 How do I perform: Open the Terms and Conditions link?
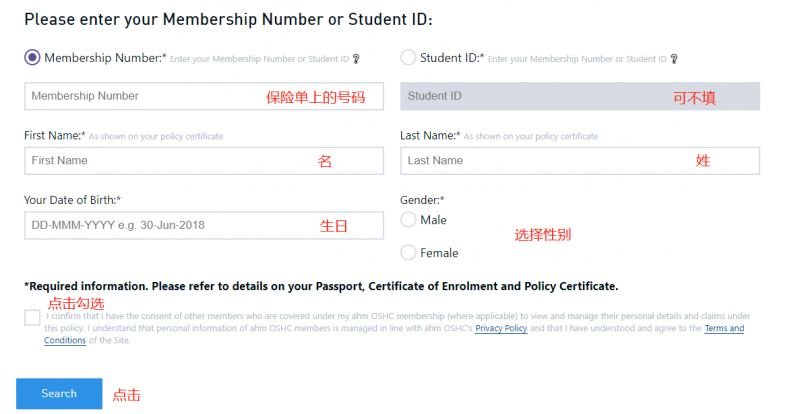click(x=723, y=328)
